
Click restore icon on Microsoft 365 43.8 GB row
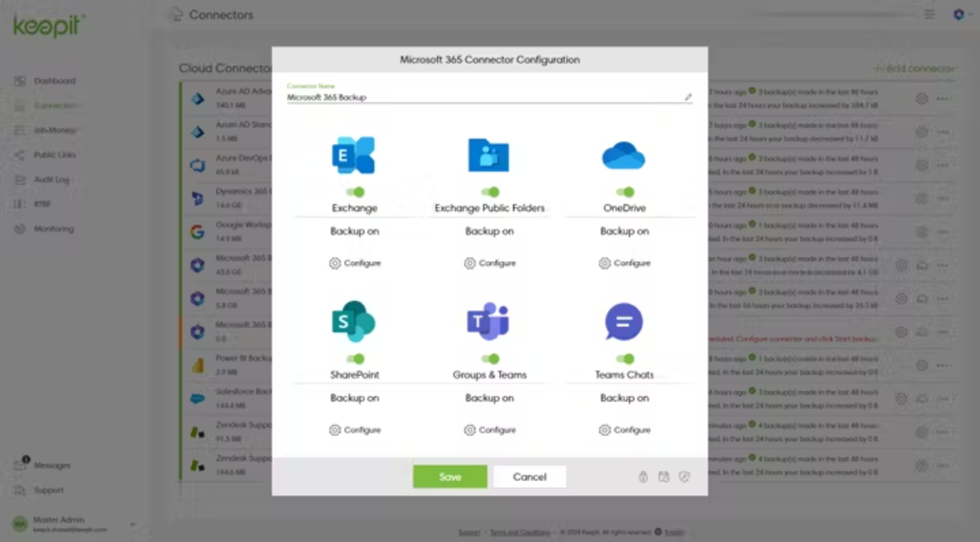[922, 265]
